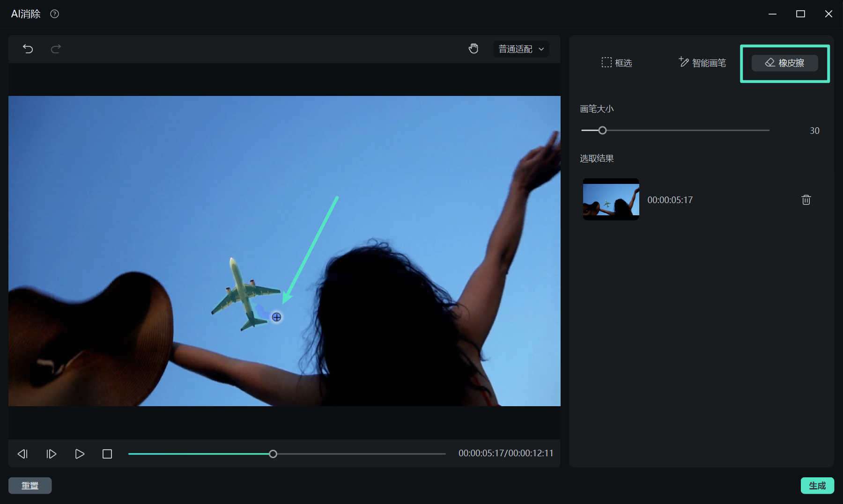The height and width of the screenshot is (504, 843).
Task: Select the hand pan tool
Action: [x=473, y=49]
